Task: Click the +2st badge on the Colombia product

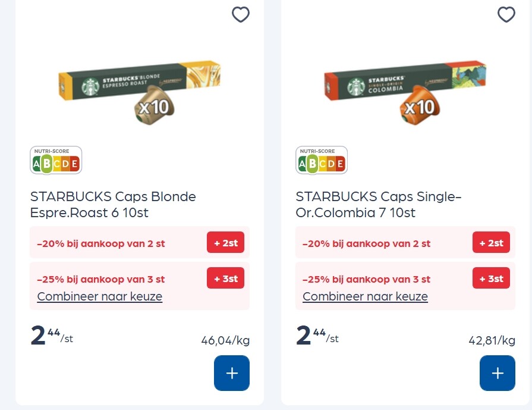Action: [491, 242]
